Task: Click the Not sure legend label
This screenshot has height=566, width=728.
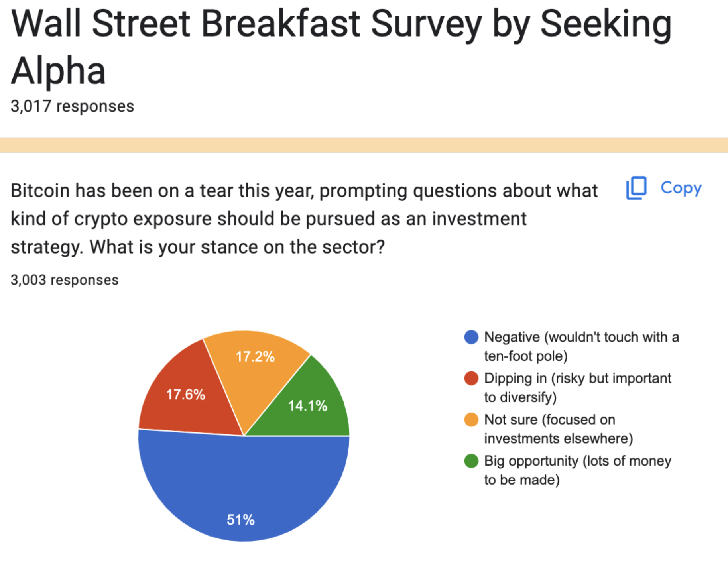Action: point(558,429)
